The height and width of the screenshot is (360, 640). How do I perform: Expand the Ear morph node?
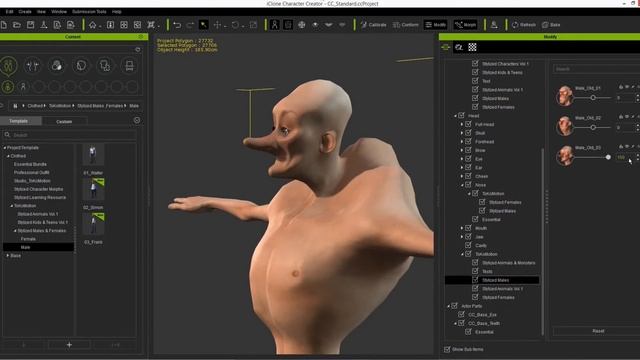coord(462,167)
